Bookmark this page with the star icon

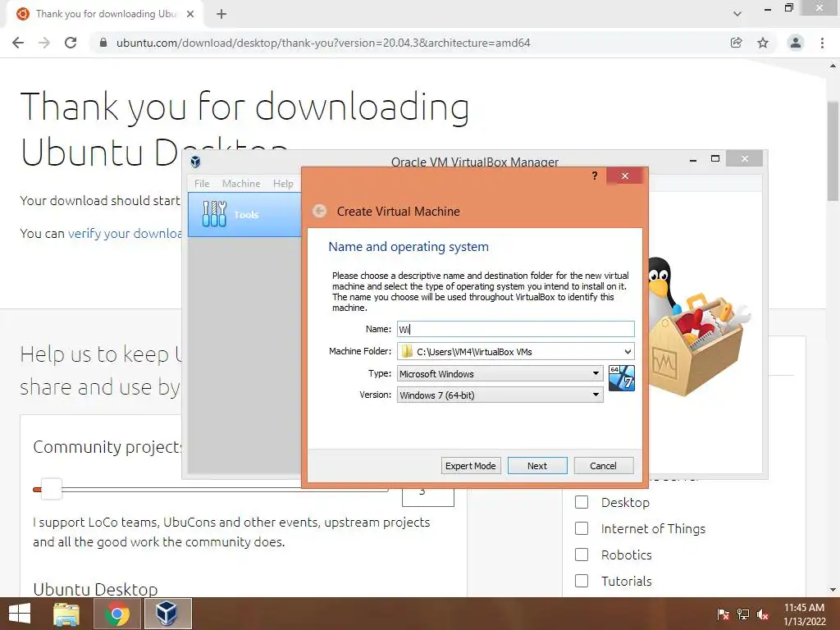click(763, 43)
